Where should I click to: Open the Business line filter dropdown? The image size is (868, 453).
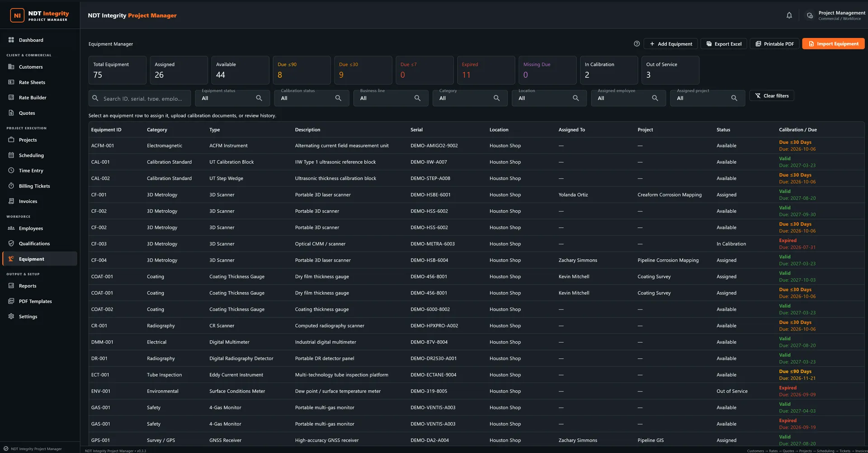click(x=391, y=98)
